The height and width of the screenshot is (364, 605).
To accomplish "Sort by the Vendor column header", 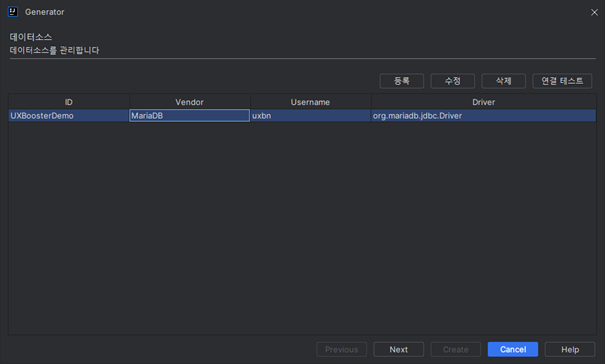I will [x=189, y=102].
